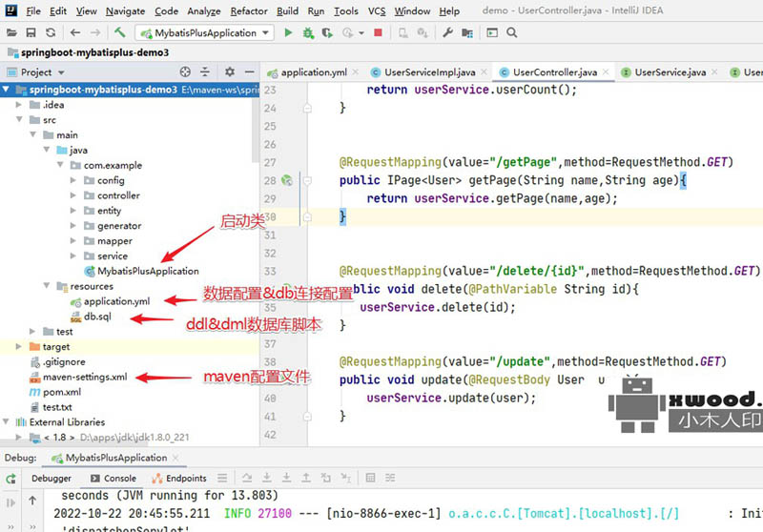Toggle code folding at line 24

(307, 108)
